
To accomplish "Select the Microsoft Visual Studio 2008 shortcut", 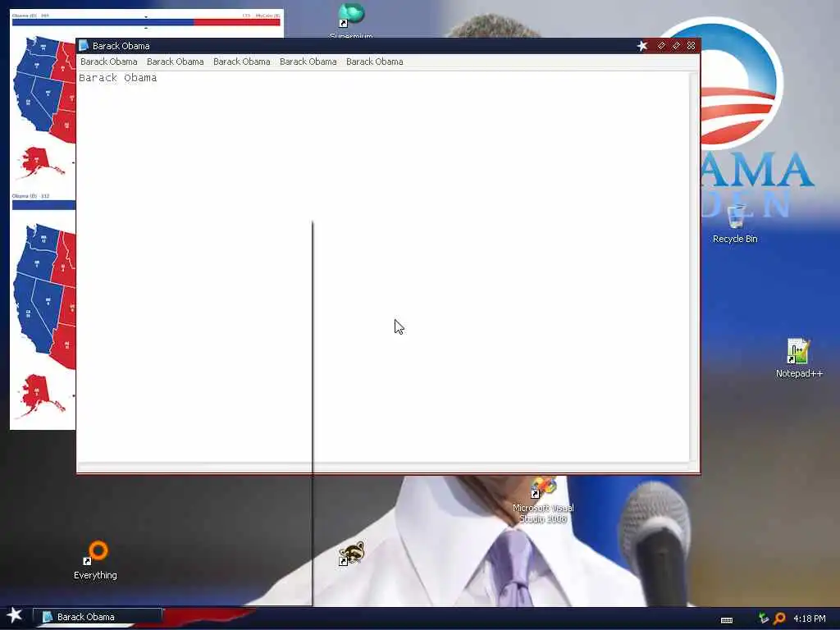I will 543,500.
